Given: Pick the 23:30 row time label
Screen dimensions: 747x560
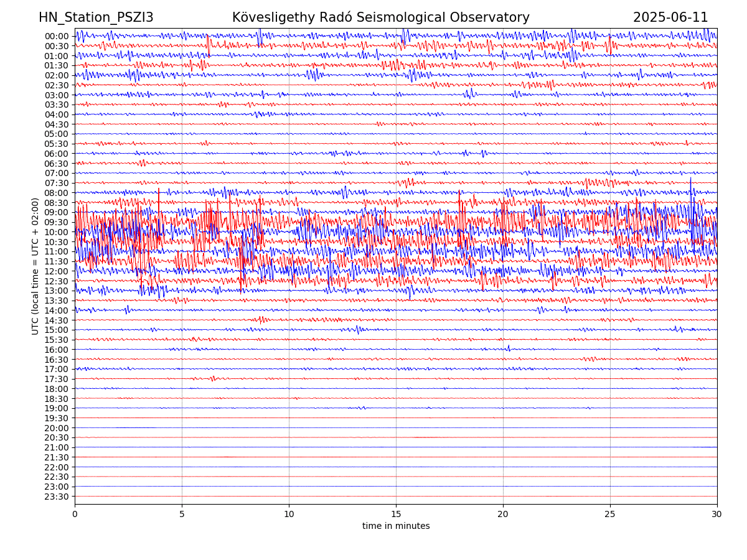Looking at the screenshot, I should [x=57, y=497].
